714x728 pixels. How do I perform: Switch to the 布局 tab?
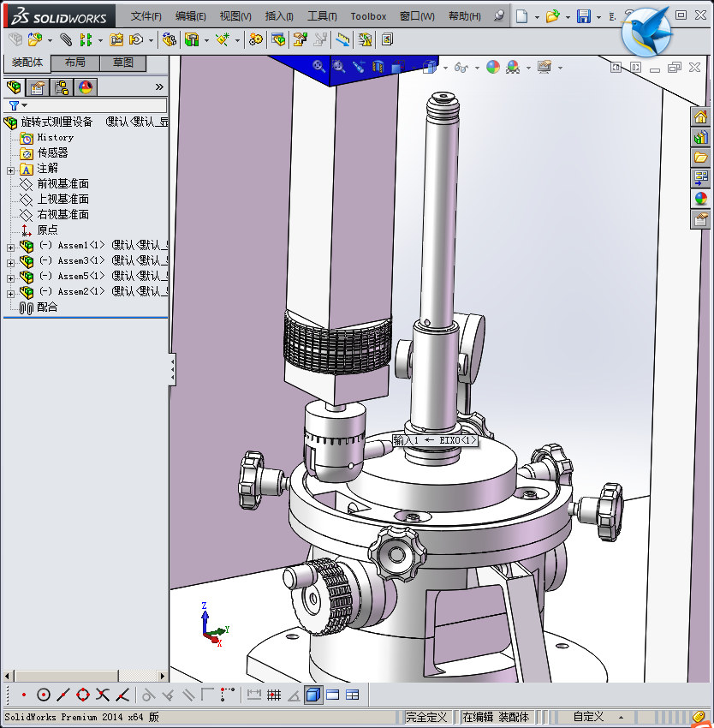(x=74, y=63)
